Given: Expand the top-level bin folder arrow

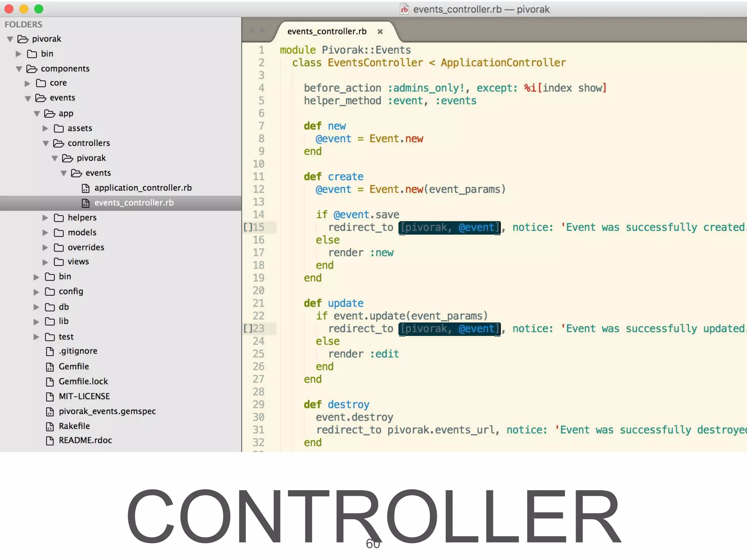Looking at the screenshot, I should click(19, 54).
